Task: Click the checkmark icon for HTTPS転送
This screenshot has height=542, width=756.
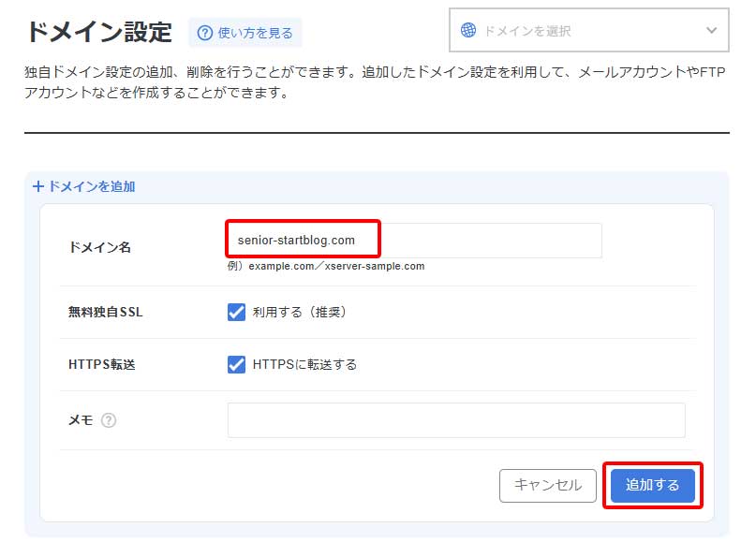Action: 234,365
